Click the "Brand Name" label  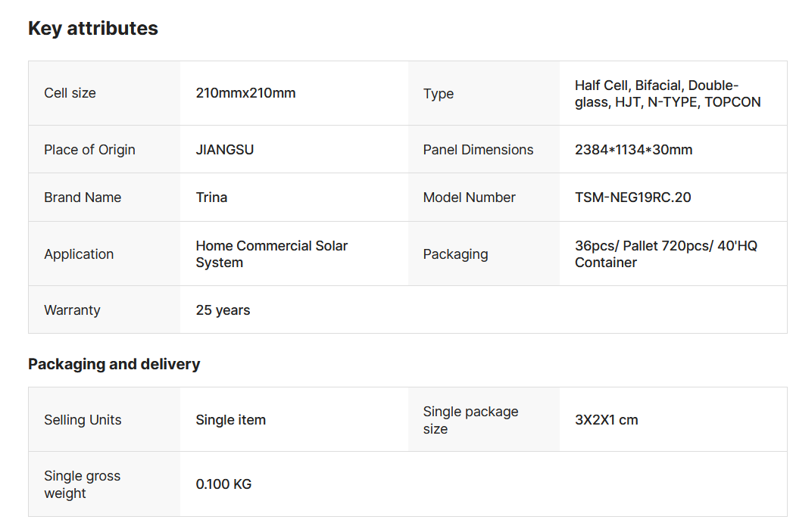pos(83,198)
